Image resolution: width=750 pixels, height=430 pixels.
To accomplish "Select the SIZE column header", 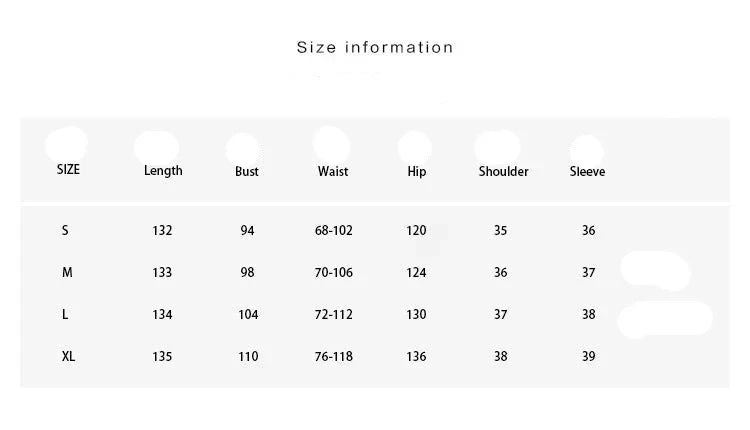I will (68, 170).
